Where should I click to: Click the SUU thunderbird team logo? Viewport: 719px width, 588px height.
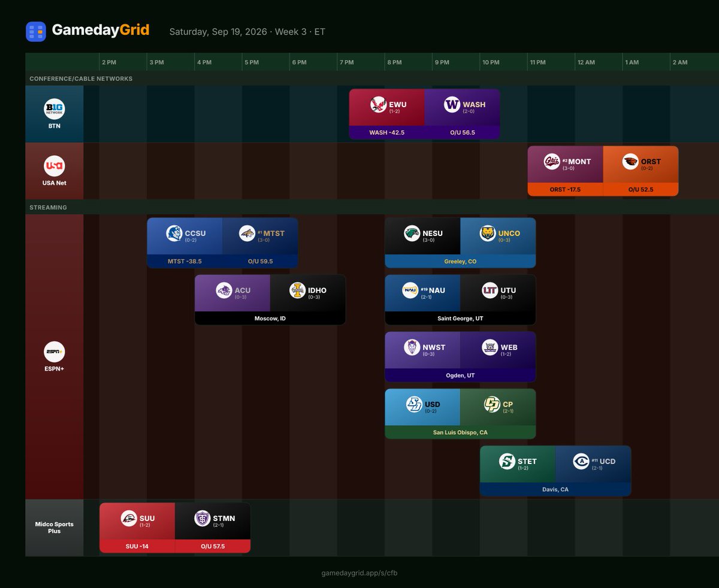click(x=129, y=519)
